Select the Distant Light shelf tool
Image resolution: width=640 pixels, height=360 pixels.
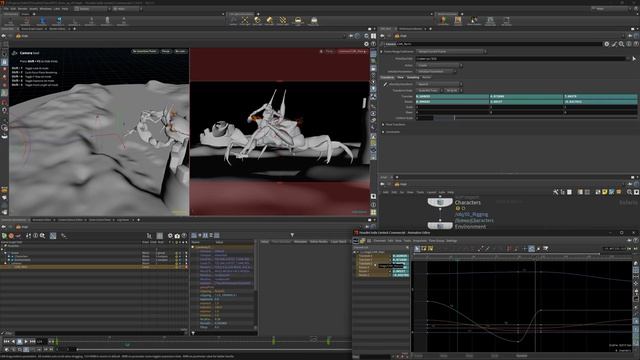(282, 20)
